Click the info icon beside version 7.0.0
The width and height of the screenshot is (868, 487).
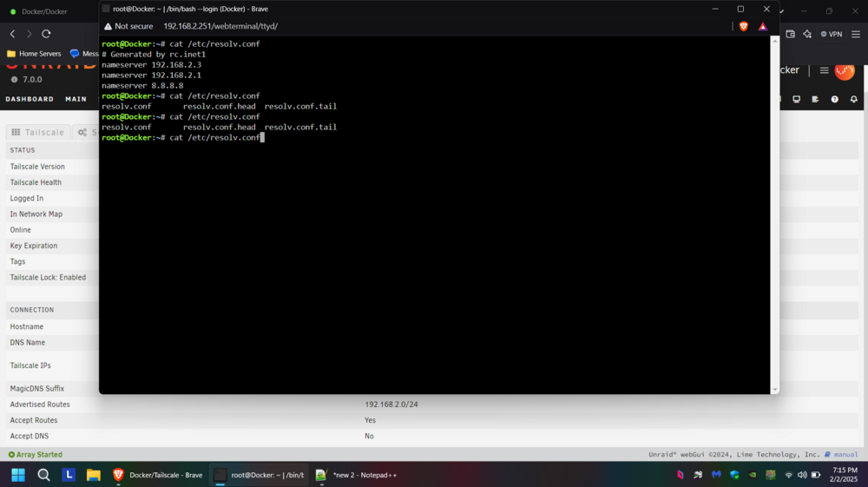pyautogui.click(x=15, y=79)
